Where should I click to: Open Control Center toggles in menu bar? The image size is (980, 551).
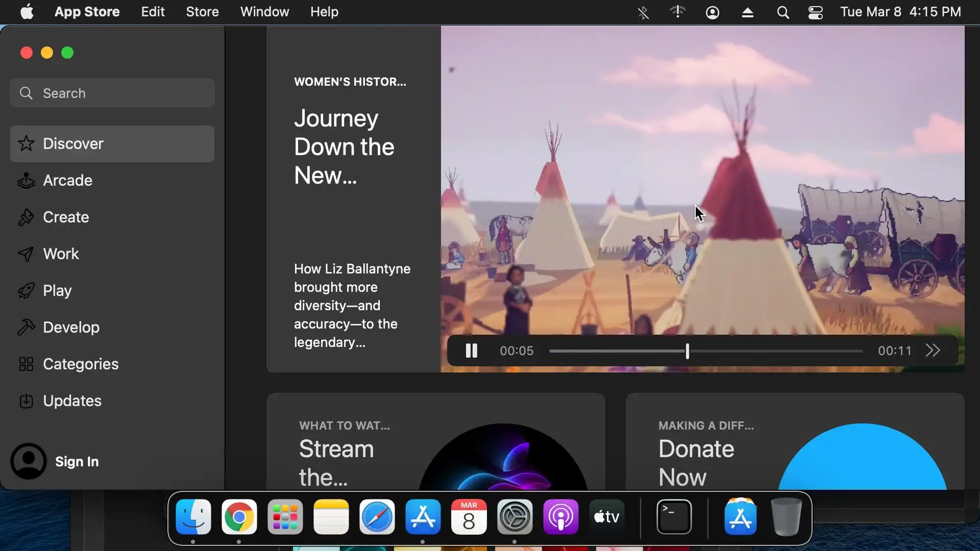[x=815, y=12]
